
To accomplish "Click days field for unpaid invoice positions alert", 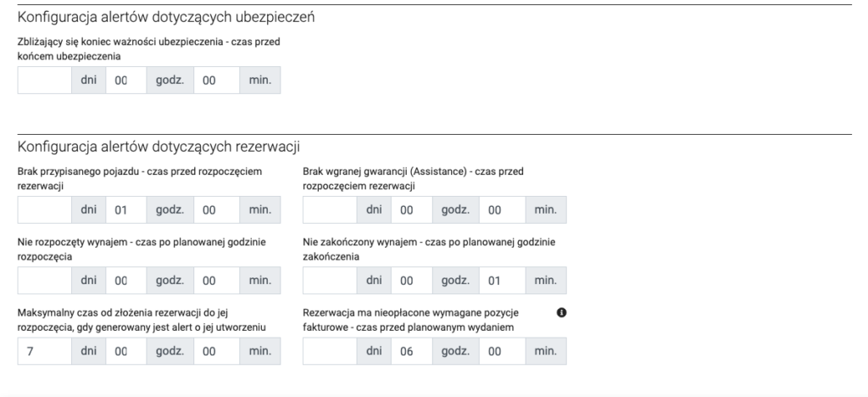I will 330,350.
